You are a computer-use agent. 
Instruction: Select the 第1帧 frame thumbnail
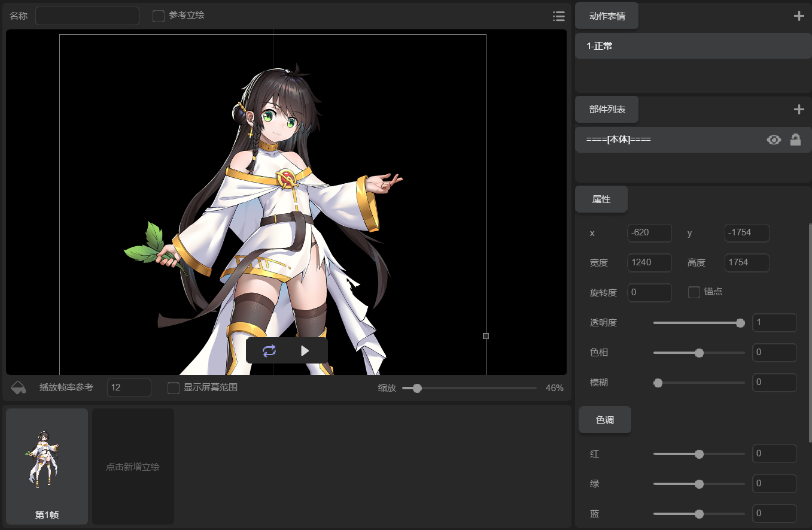point(47,467)
